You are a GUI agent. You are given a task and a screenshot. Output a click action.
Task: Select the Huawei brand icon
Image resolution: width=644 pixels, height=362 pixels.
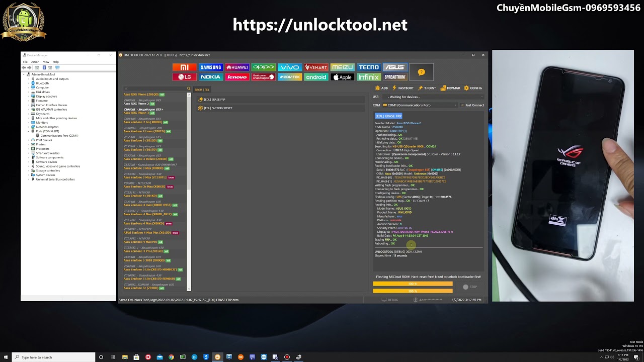[237, 67]
